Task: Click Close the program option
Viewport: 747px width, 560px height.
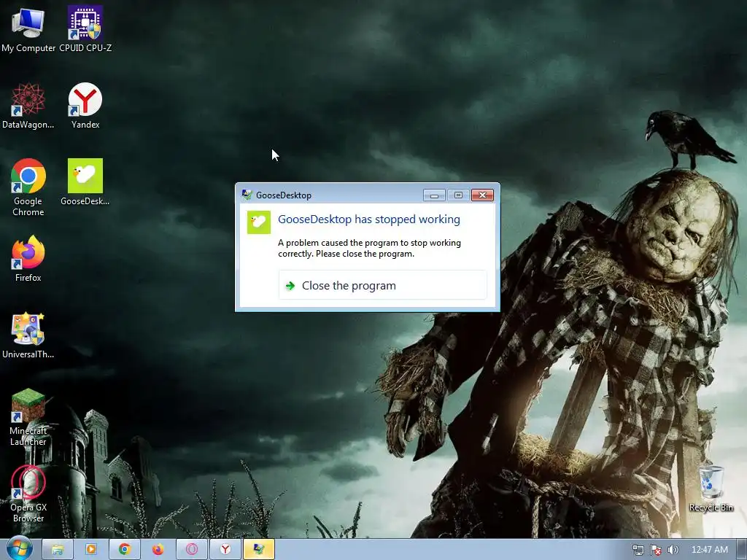Action: click(382, 285)
